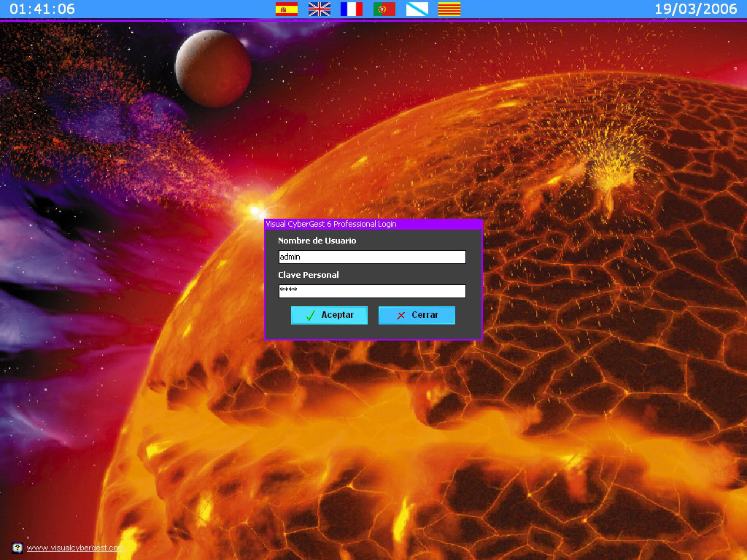Click the moon in the wallpaper
Image resolution: width=747 pixels, height=560 pixels.
pos(213,68)
